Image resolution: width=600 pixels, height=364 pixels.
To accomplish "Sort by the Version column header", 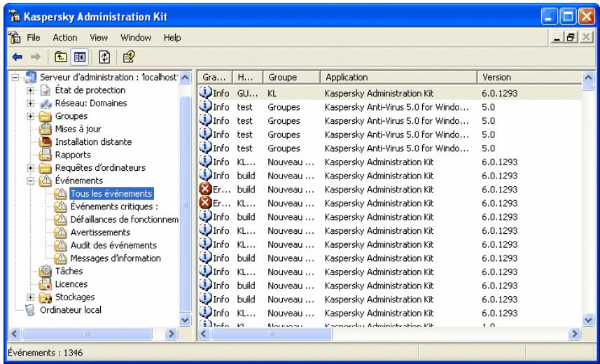I will click(529, 77).
